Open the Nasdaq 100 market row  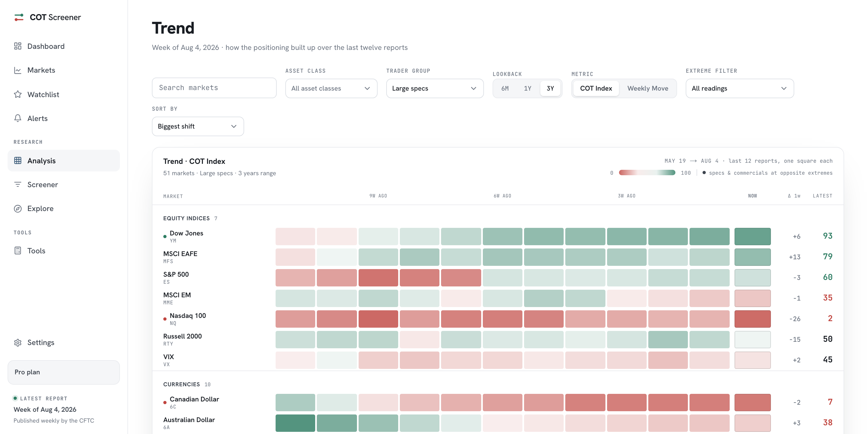click(x=498, y=319)
